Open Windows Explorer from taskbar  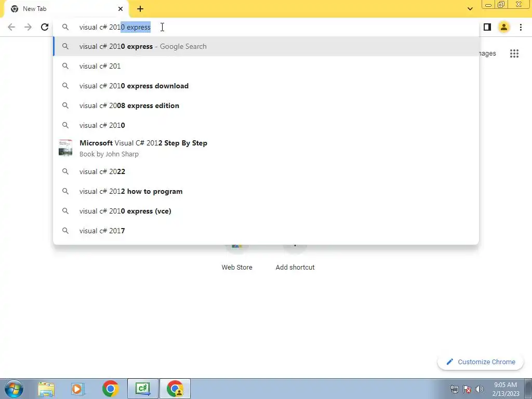pos(46,389)
